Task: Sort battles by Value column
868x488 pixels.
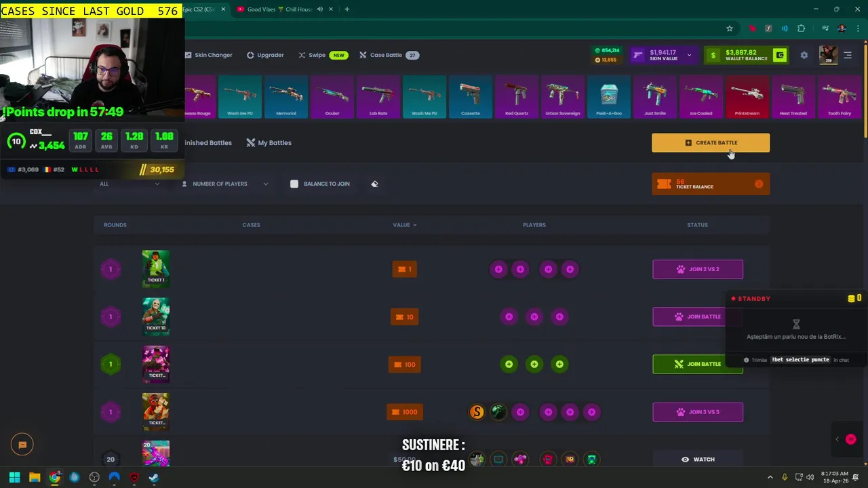Action: [405, 225]
